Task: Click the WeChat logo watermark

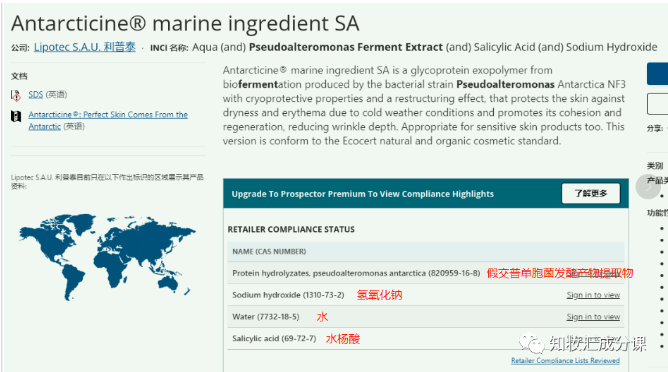Action: pos(531,343)
